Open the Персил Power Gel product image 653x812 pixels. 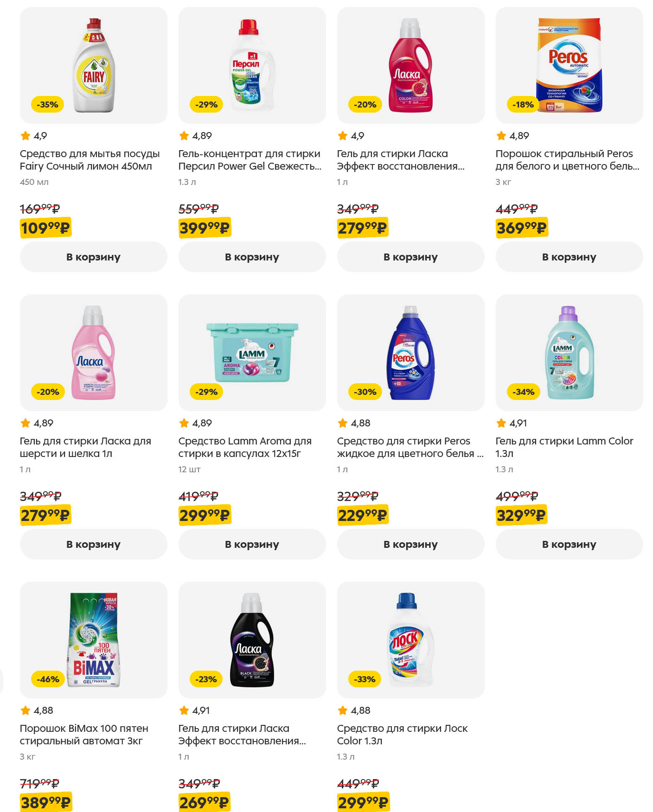point(252,65)
